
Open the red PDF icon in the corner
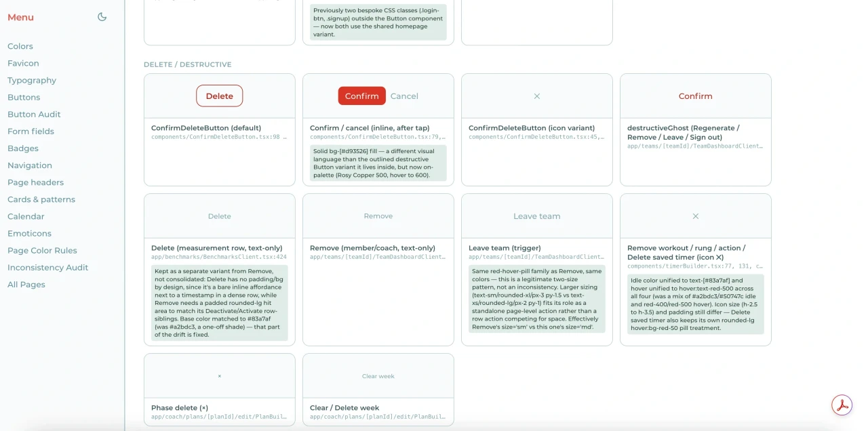pos(842,405)
